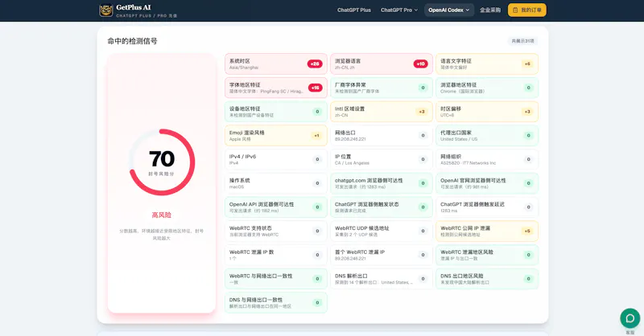Select the 时区偏移 UTC+8 card
Image resolution: width=644 pixels, height=336 pixels.
click(487, 112)
